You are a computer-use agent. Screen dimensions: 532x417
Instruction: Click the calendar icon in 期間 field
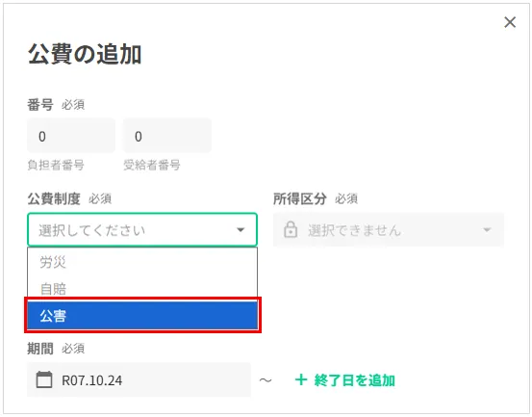pyautogui.click(x=44, y=379)
